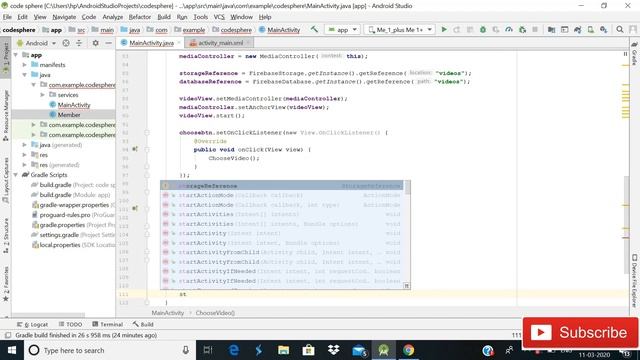Click Attach Debugger to Android Process icon
This screenshot has height=360, width=640.
(522, 29)
